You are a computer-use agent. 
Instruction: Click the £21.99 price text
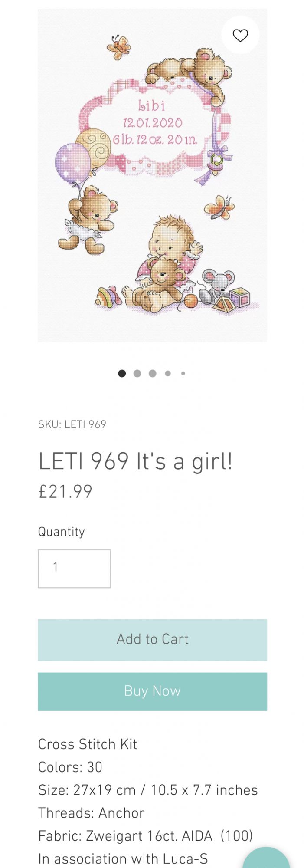pos(65,492)
